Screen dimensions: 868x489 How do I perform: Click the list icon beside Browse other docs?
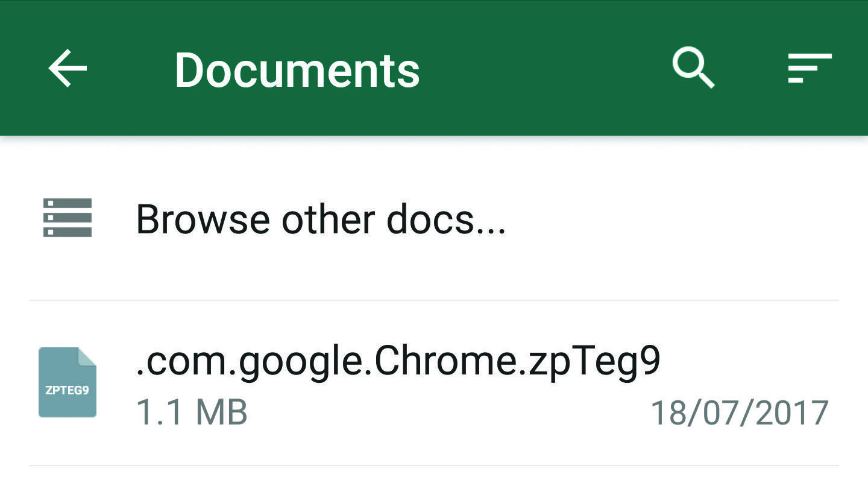click(66, 218)
